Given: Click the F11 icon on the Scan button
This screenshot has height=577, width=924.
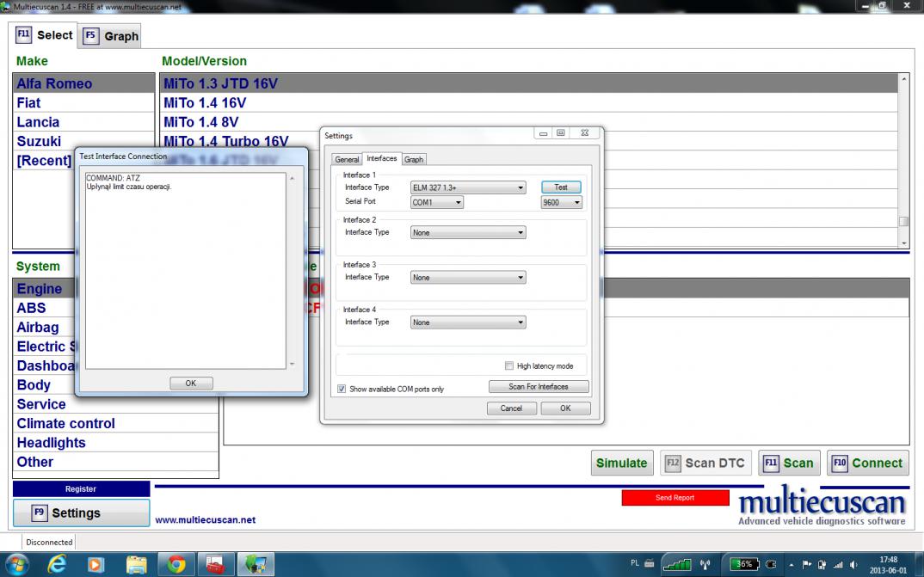Looking at the screenshot, I should [x=771, y=463].
